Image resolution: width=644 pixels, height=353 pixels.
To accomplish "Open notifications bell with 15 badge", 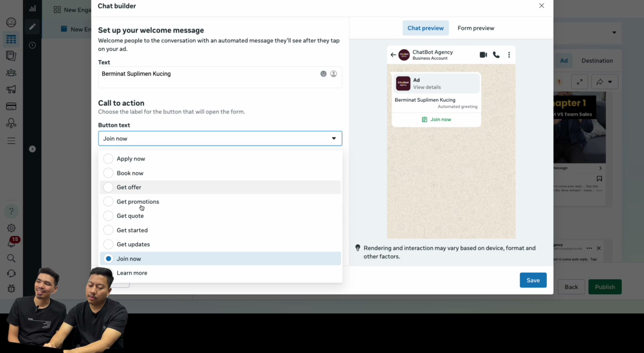I will tap(12, 243).
